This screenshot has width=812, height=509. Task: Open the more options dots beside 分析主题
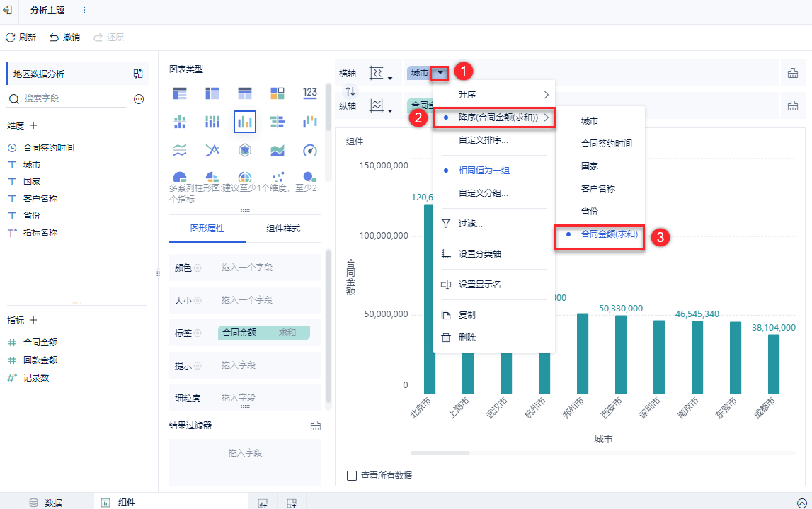pyautogui.click(x=84, y=11)
